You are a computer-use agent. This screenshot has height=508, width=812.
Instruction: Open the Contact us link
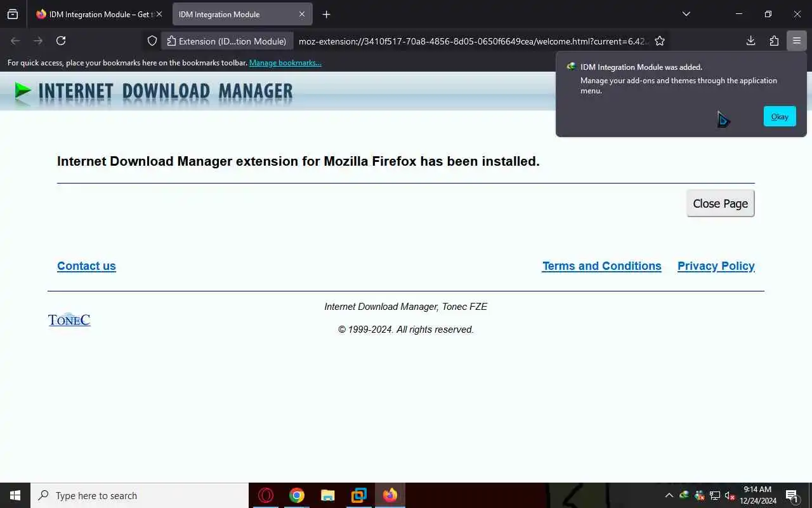pyautogui.click(x=86, y=266)
